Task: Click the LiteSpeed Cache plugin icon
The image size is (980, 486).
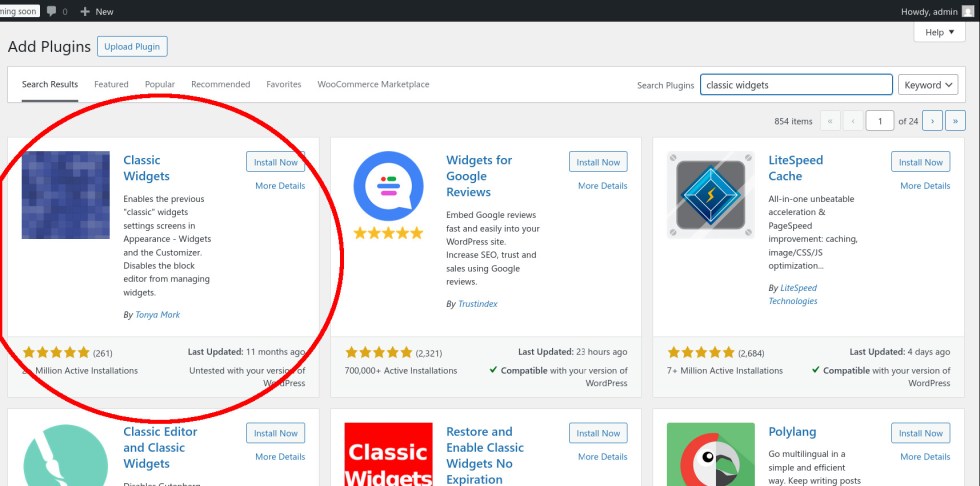Action: (x=711, y=195)
